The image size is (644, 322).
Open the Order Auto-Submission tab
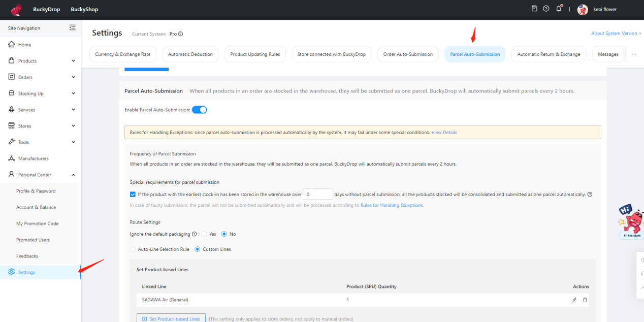[408, 54]
